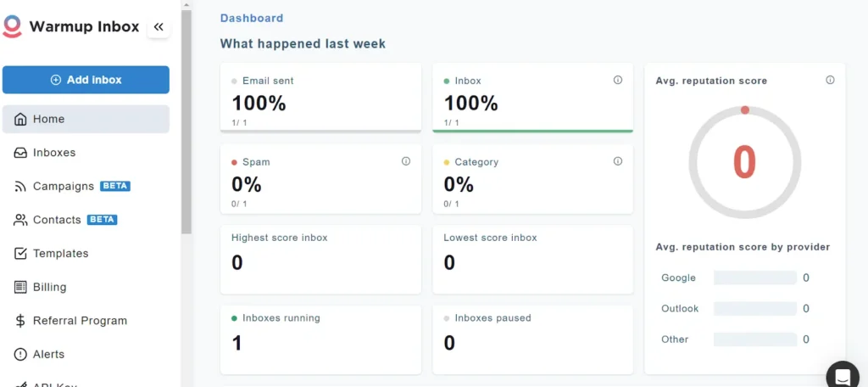The height and width of the screenshot is (387, 868).
Task: Click the info icon on Inbox card
Action: point(618,81)
